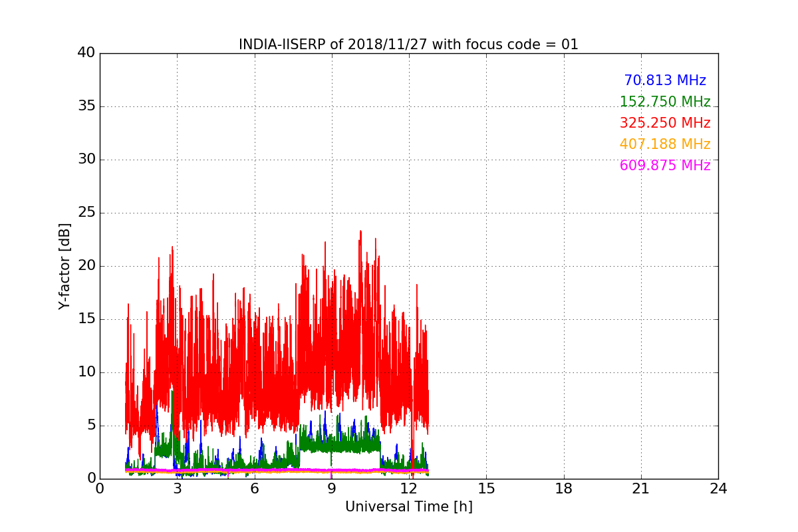
Task: Click the x-axis tick label 21
Action: tap(641, 489)
